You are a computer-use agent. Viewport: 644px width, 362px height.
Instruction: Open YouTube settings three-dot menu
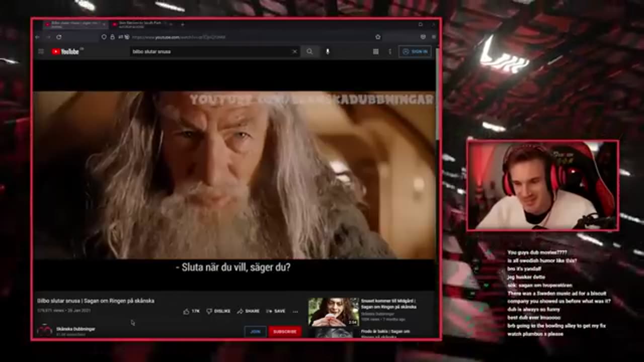[389, 51]
